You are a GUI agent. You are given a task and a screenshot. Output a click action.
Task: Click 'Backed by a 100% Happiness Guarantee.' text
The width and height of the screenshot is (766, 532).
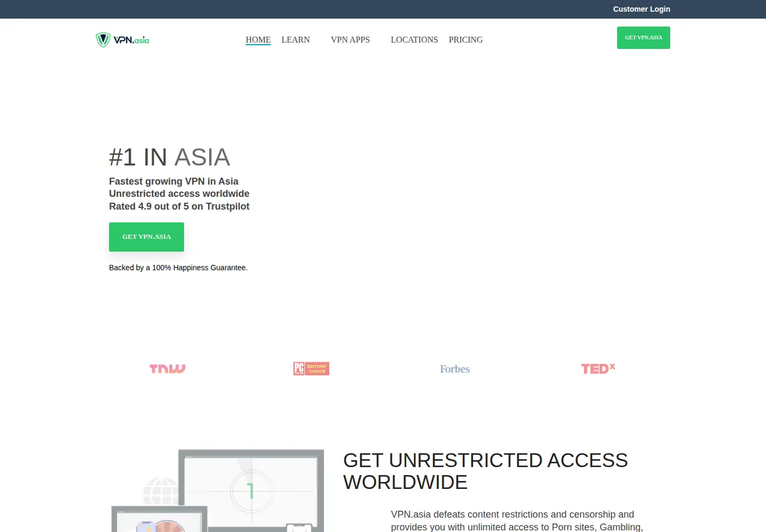tap(178, 268)
